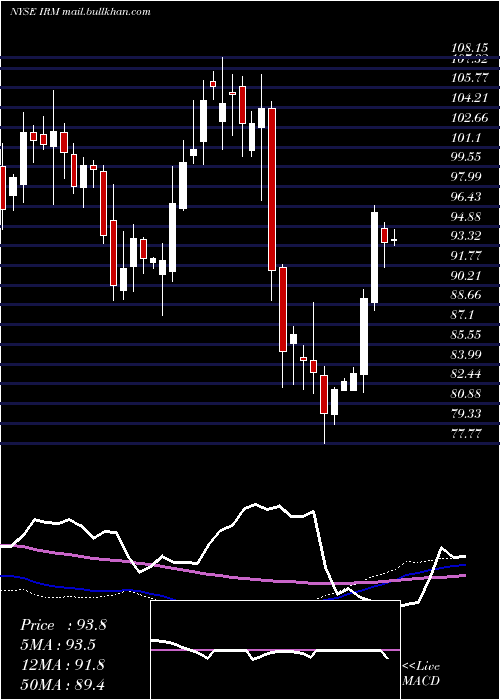Click the 93.32 price axis label

(467, 236)
